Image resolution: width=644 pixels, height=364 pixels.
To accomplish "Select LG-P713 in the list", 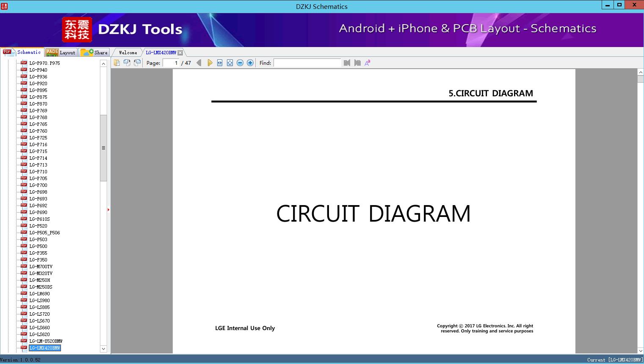I will pyautogui.click(x=38, y=165).
